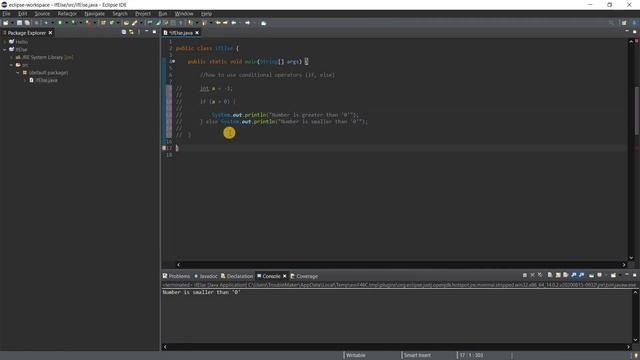Collapse the default package node
The height and width of the screenshot is (360, 640).
tap(18, 73)
